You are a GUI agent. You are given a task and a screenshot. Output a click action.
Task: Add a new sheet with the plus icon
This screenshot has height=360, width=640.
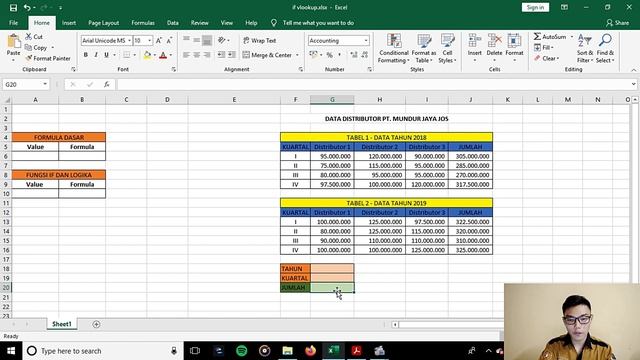96,324
